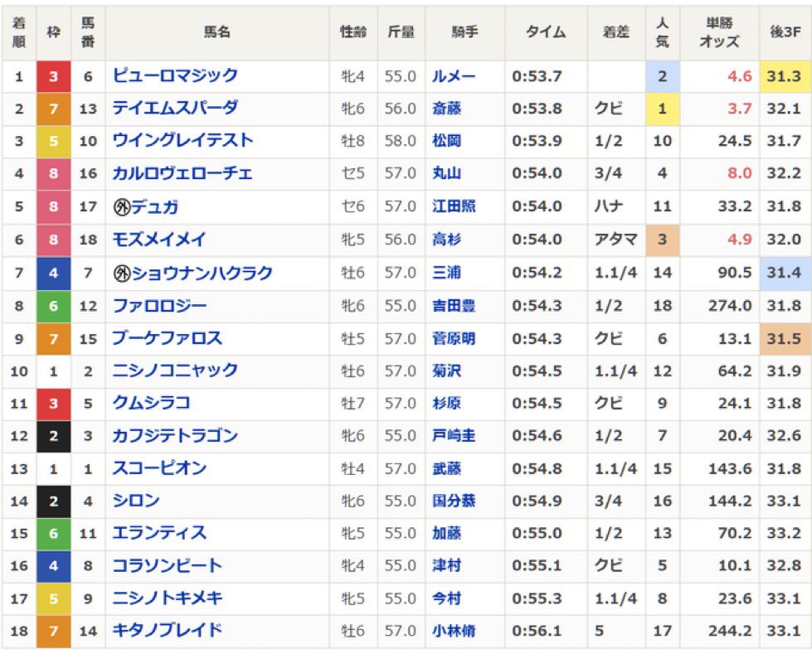Click the 外 icon beside デュガ
812x654 pixels.
(121, 207)
